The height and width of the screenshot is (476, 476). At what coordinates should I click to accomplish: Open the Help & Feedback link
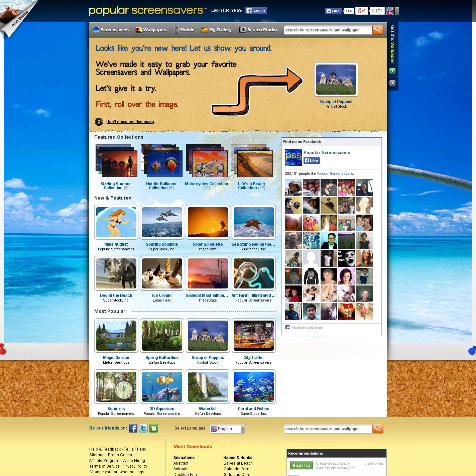pos(105,449)
